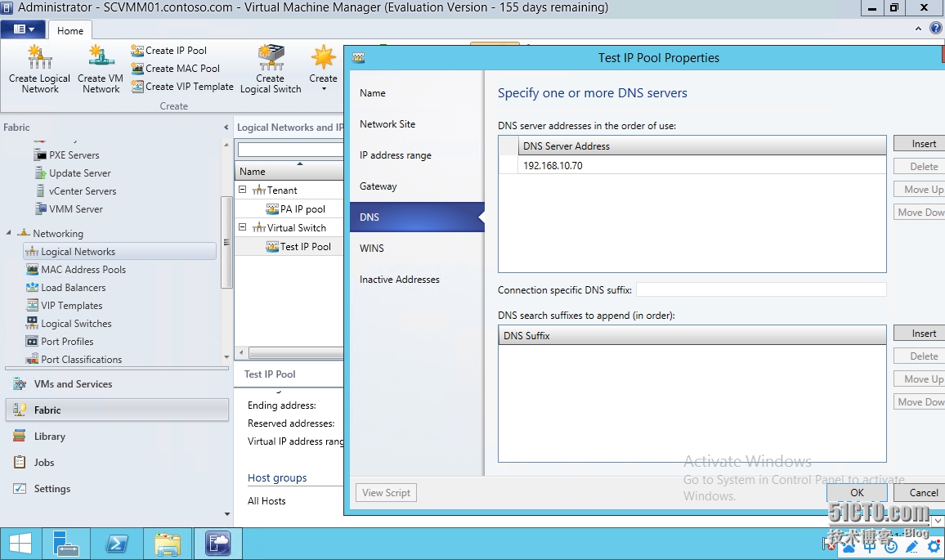Image resolution: width=945 pixels, height=560 pixels.
Task: Select VMM Server tree node
Action: [69, 209]
